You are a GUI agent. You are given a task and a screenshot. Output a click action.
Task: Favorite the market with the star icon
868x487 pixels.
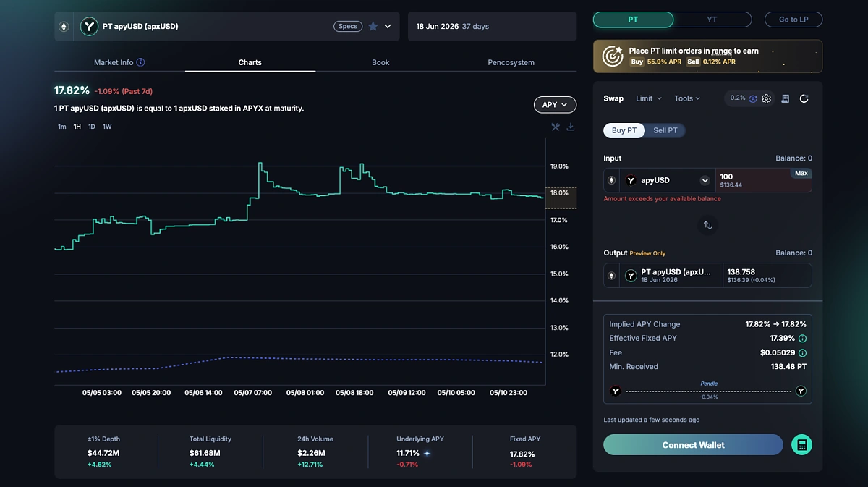373,27
